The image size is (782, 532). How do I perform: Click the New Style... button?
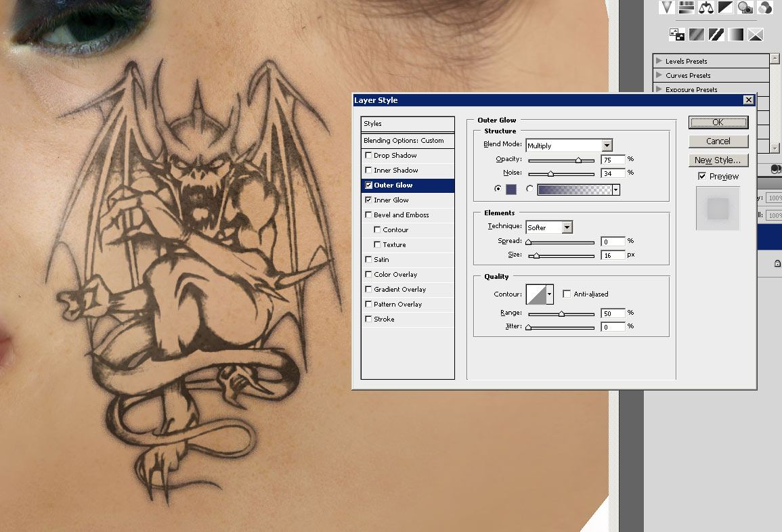718,160
